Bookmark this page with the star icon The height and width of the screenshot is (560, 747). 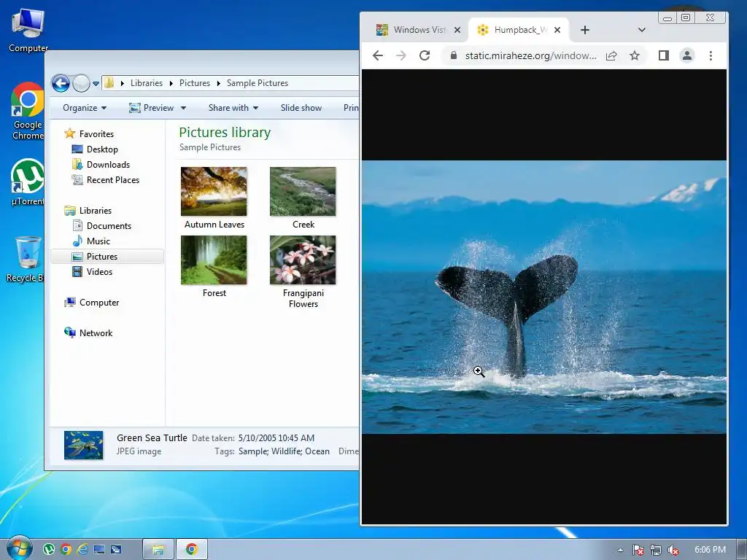pyautogui.click(x=635, y=55)
